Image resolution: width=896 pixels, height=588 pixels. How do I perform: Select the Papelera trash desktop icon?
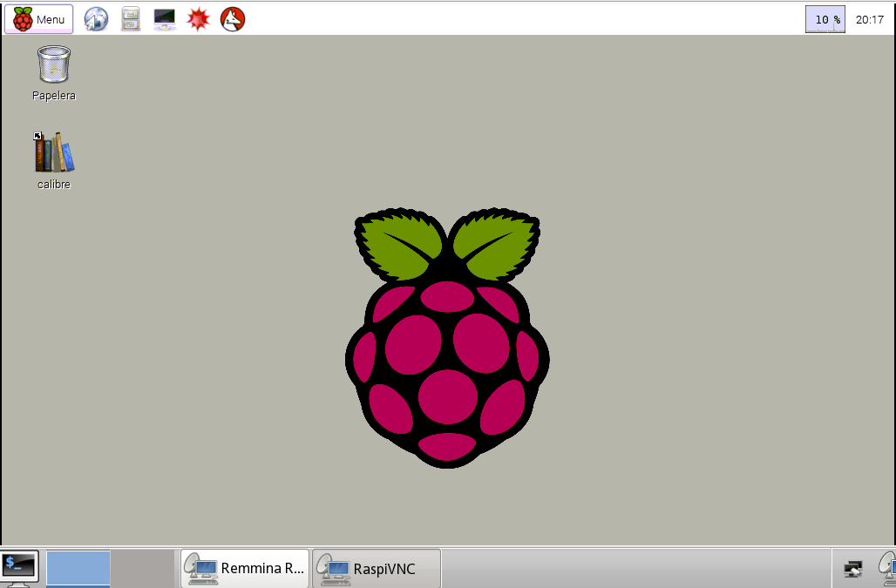(54, 64)
